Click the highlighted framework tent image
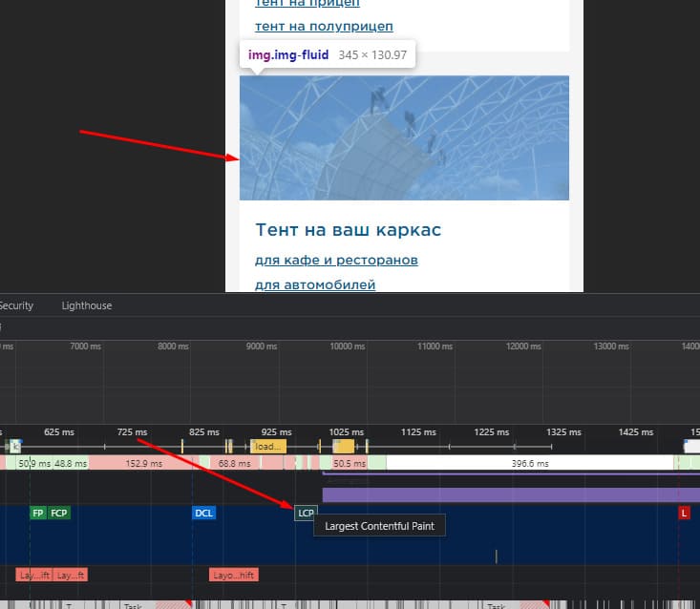The height and width of the screenshot is (609, 700). [404, 137]
